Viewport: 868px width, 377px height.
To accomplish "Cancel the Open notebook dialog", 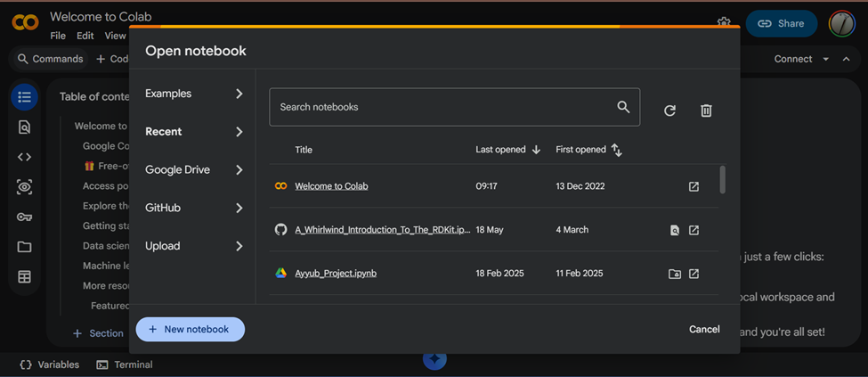I will [x=704, y=330].
